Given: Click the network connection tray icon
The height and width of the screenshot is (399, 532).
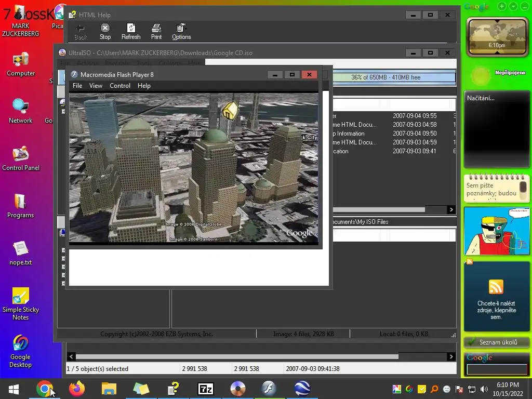Looking at the screenshot, I should tap(472, 389).
